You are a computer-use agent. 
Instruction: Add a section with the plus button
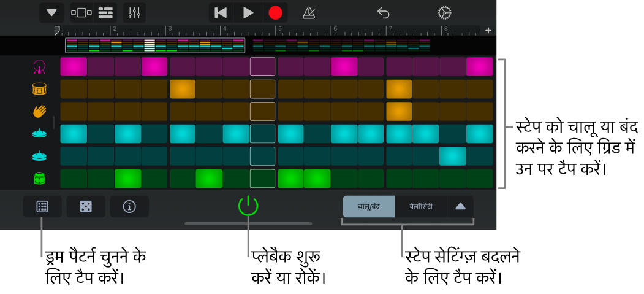[x=488, y=31]
